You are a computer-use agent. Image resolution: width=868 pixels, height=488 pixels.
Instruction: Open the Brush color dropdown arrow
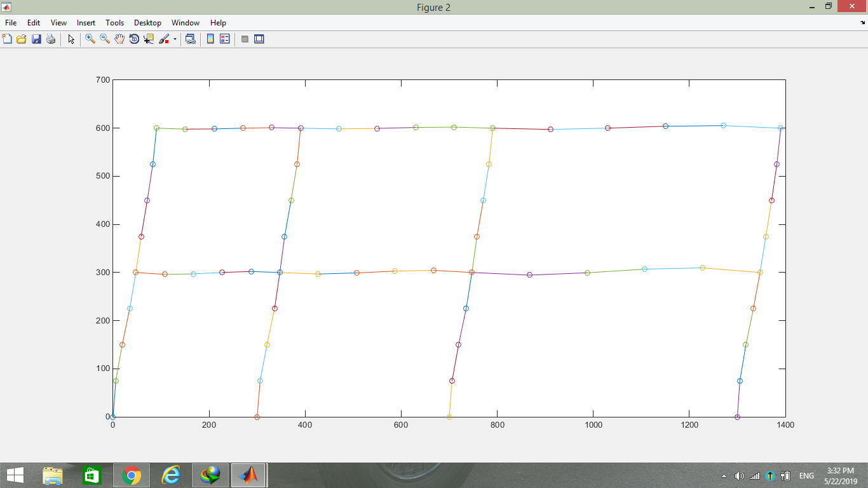coord(175,39)
